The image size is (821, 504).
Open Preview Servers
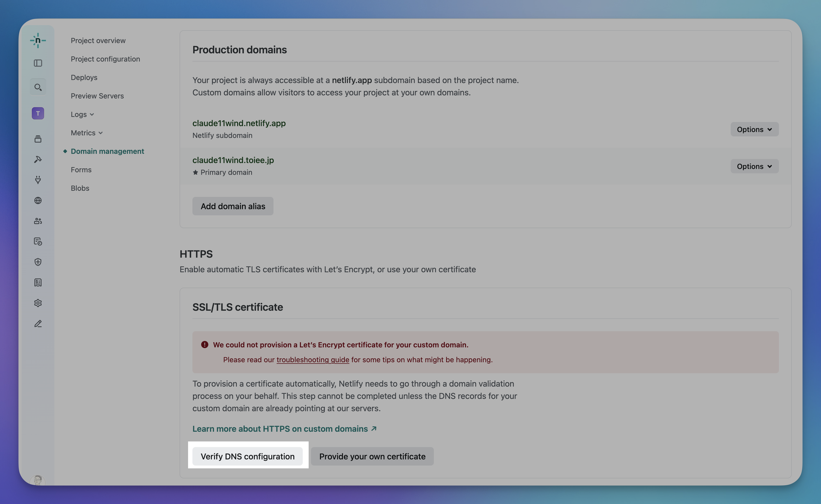tap(97, 96)
